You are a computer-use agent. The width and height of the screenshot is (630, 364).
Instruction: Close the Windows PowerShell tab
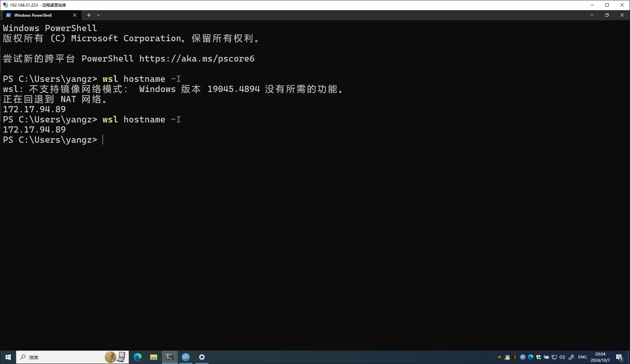coord(75,15)
